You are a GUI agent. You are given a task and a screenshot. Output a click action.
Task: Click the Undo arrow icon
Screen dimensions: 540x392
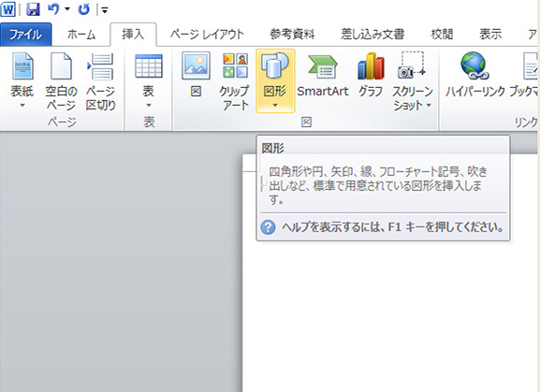coord(53,9)
